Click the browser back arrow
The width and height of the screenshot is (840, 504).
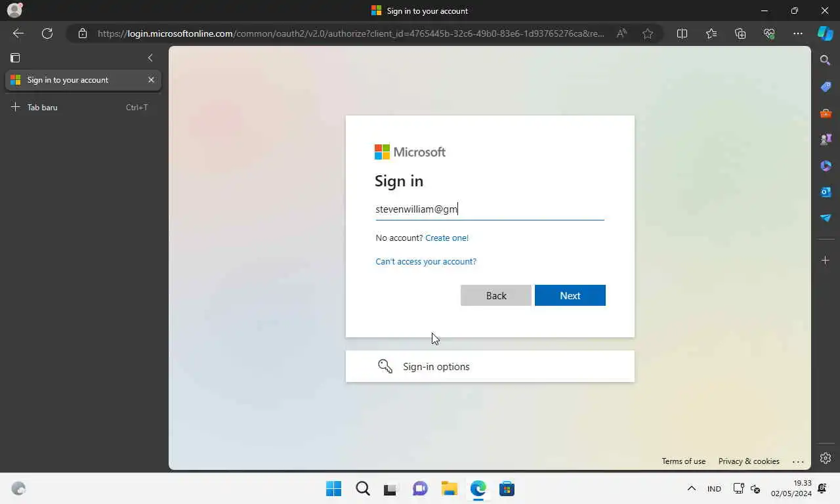click(x=18, y=33)
